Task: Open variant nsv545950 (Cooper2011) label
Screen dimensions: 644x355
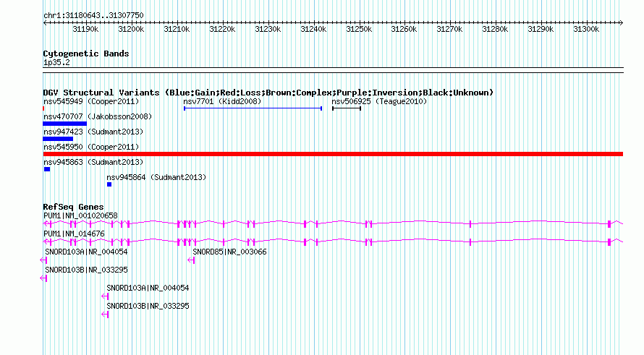Action: pyautogui.click(x=91, y=147)
